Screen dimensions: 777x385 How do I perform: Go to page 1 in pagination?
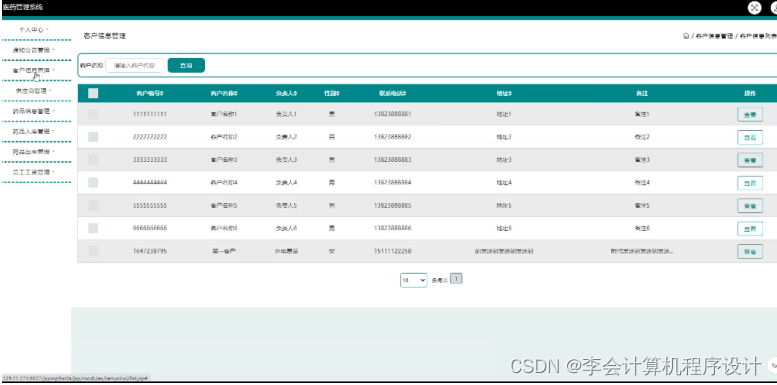point(456,279)
